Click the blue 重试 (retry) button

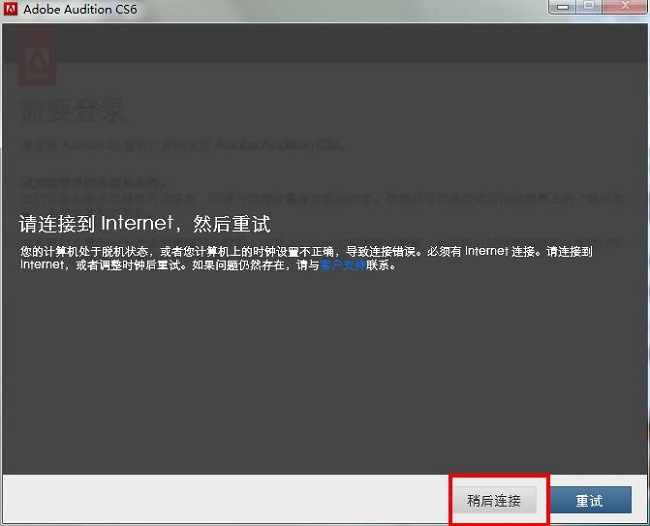[589, 500]
